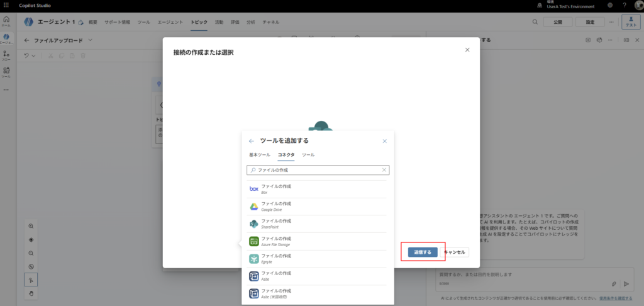This screenshot has width=644, height=306.
Task: Open the Microsoft app launcher grid
Action: 8,5
